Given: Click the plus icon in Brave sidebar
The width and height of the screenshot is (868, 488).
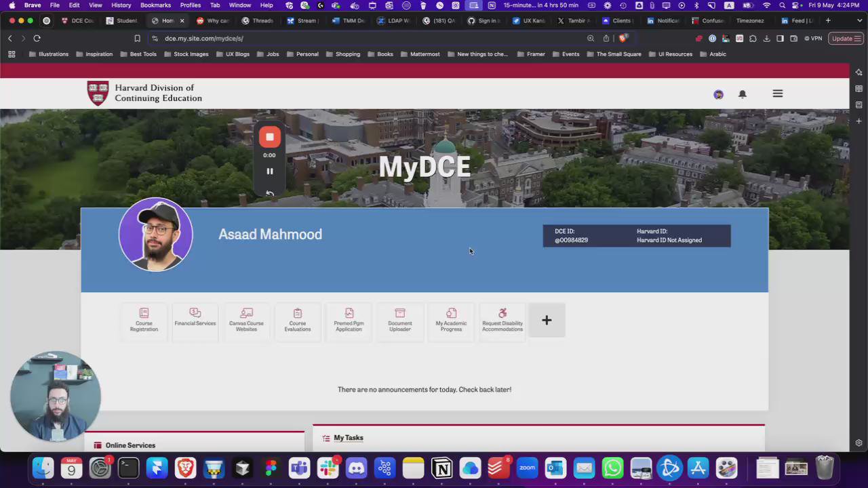Looking at the screenshot, I should point(859,121).
